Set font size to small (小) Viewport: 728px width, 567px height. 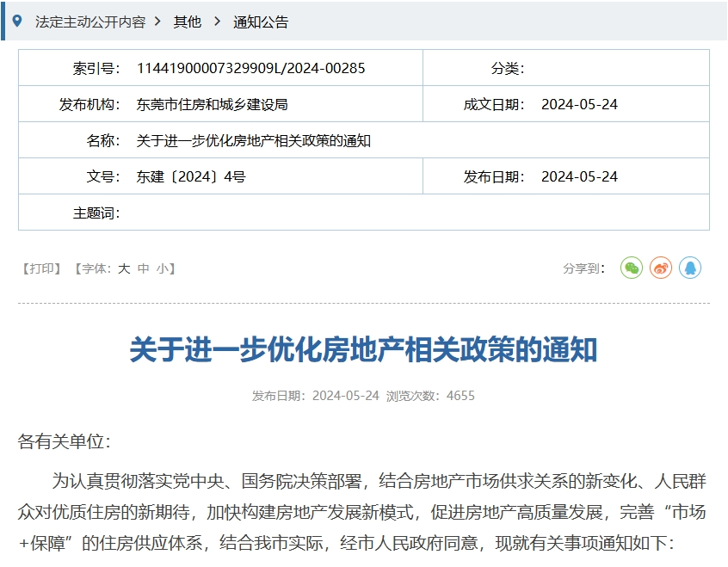pos(163,268)
